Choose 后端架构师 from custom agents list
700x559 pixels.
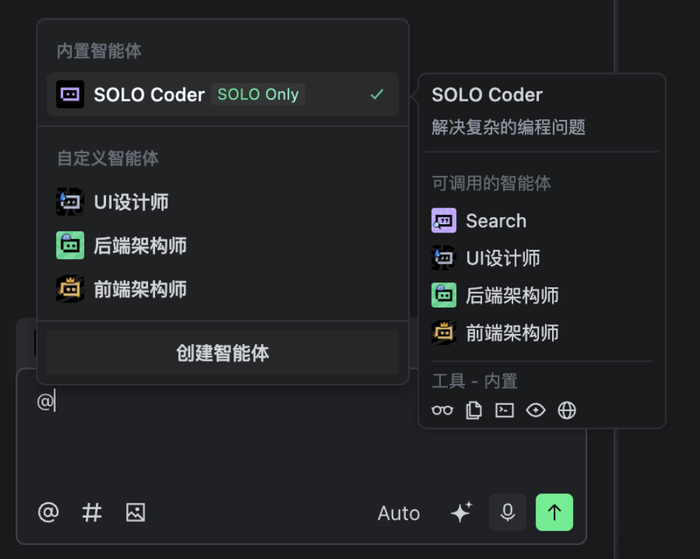point(140,246)
